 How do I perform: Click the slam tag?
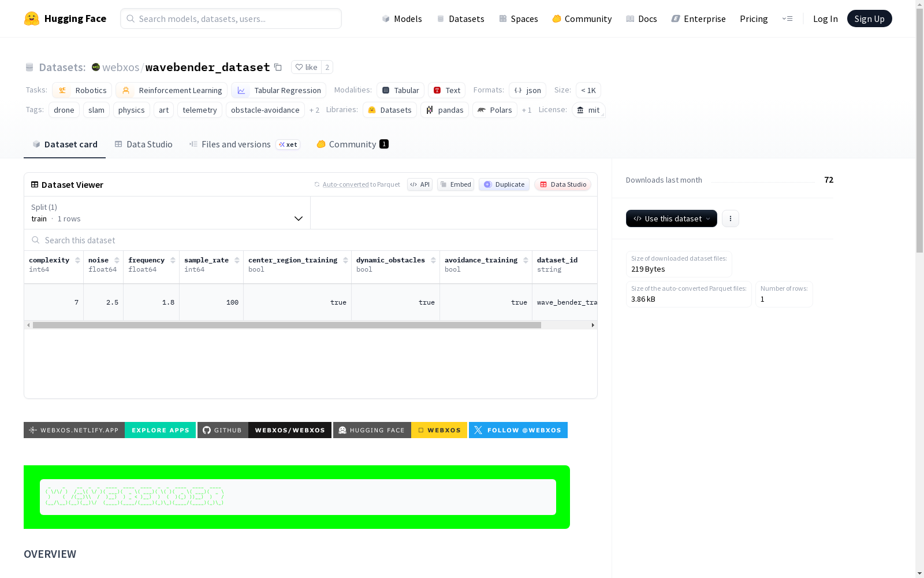click(x=96, y=110)
